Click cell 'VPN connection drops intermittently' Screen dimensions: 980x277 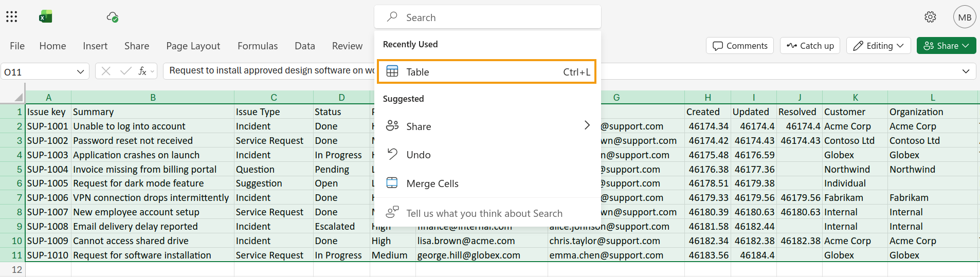point(153,197)
